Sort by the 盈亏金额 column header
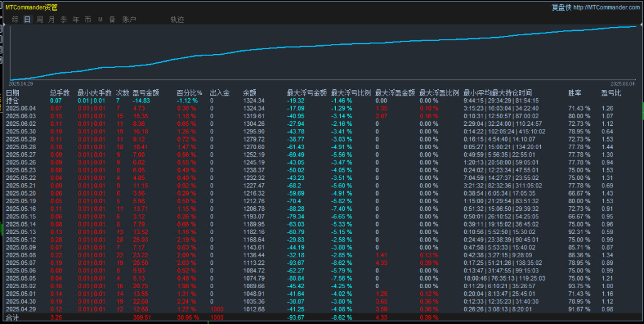Screen dimensions: 644x324 click(146, 92)
